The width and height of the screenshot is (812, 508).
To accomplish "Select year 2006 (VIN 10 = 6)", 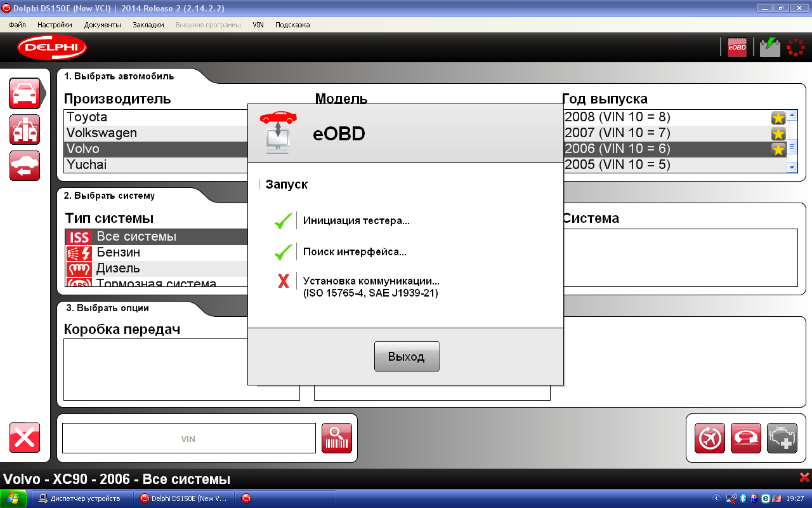I will [674, 149].
